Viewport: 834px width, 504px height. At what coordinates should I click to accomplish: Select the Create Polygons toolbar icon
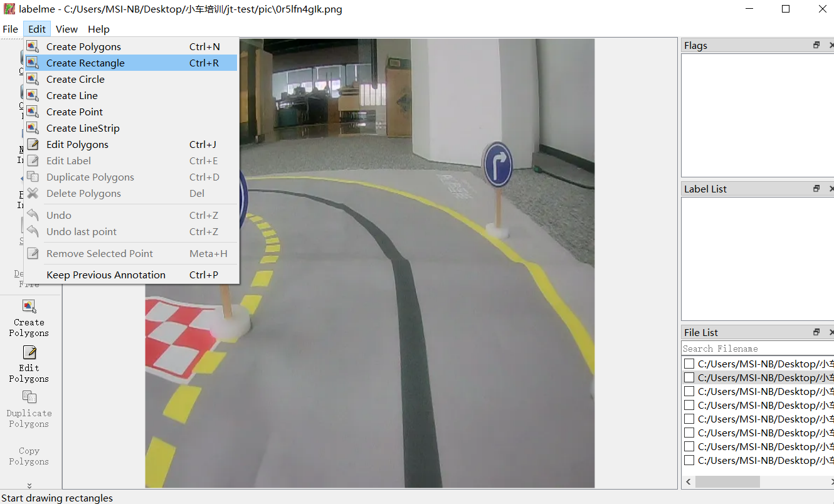point(29,307)
